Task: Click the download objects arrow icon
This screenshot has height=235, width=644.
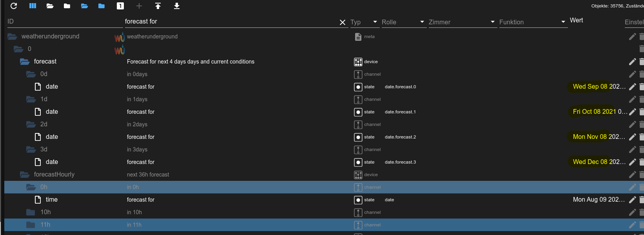Action: tap(177, 6)
